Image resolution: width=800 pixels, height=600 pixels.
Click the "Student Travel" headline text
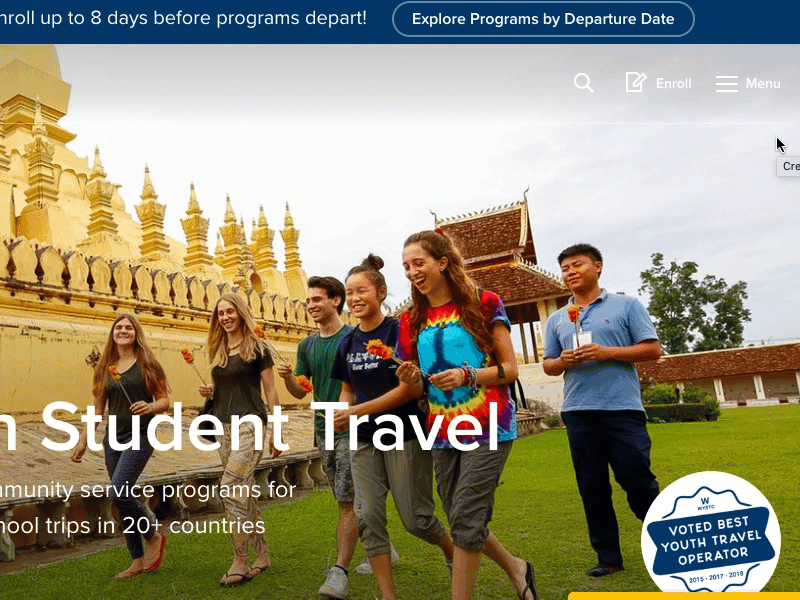point(268,428)
